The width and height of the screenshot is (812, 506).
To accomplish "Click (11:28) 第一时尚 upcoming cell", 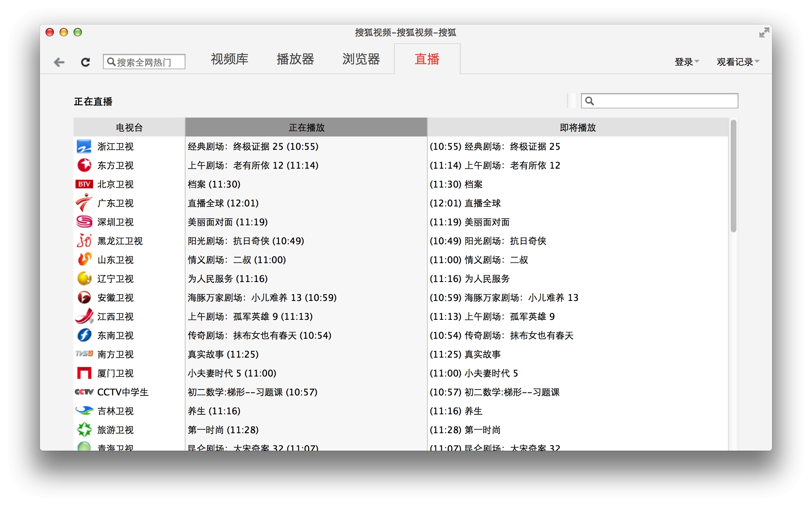I will [465, 430].
